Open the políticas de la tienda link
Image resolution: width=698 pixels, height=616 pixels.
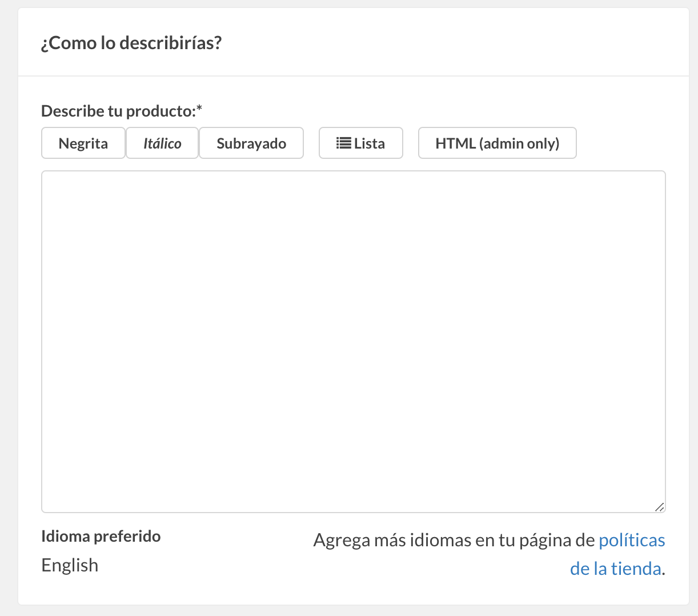click(631, 541)
